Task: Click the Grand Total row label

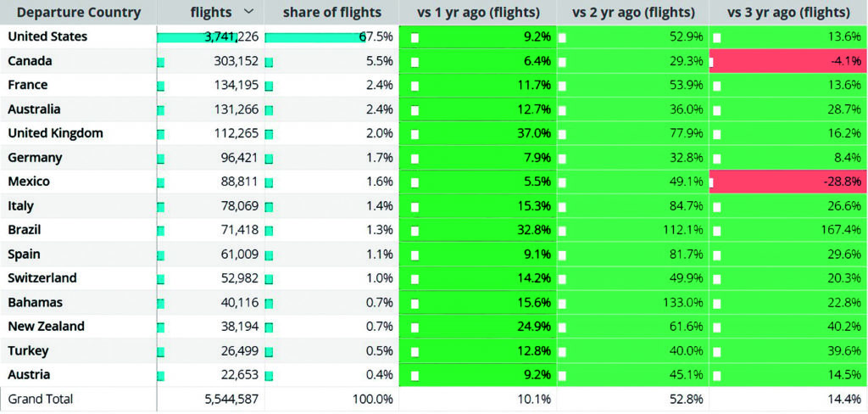Action: 41,399
